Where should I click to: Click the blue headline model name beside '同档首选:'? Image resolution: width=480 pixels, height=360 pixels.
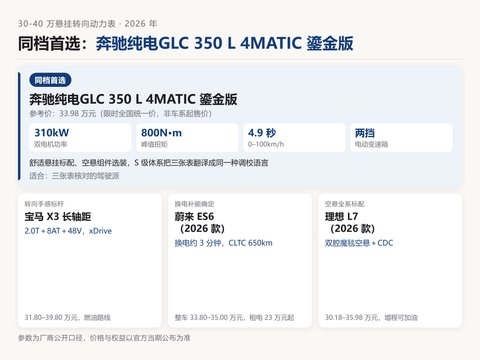(x=224, y=43)
